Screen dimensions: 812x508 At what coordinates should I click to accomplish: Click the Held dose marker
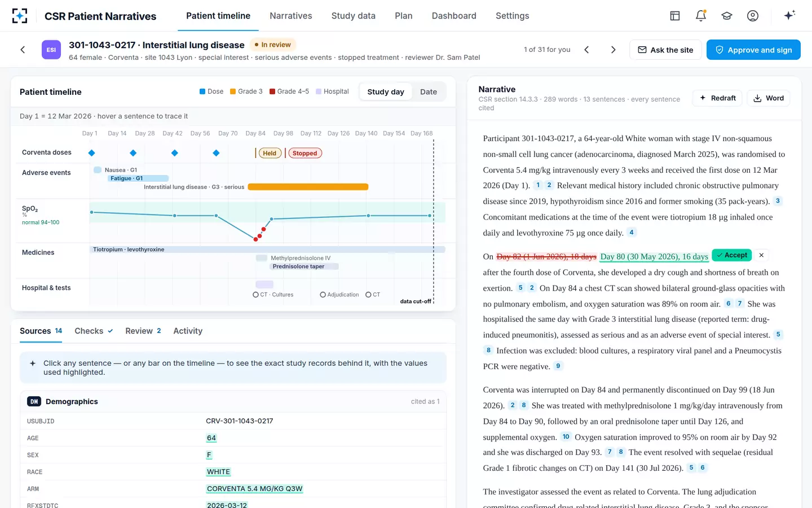coord(270,153)
